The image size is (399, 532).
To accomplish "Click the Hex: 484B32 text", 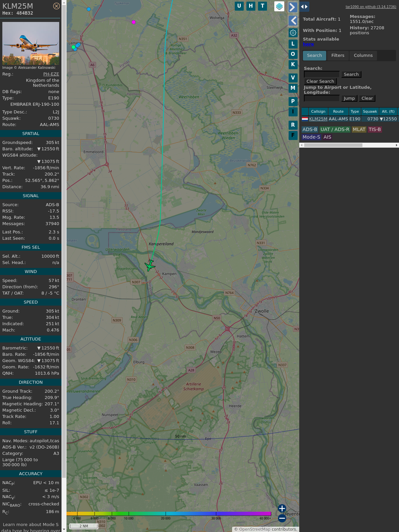I will (x=18, y=13).
